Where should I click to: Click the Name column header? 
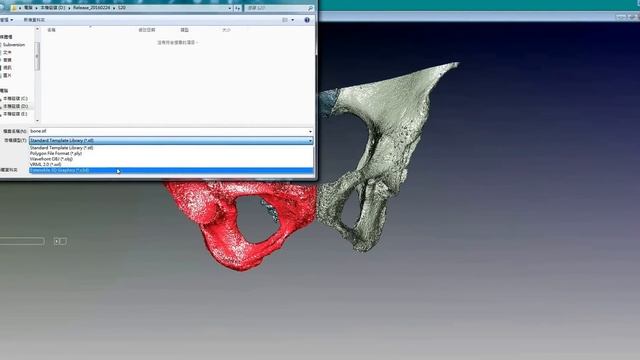point(51,30)
